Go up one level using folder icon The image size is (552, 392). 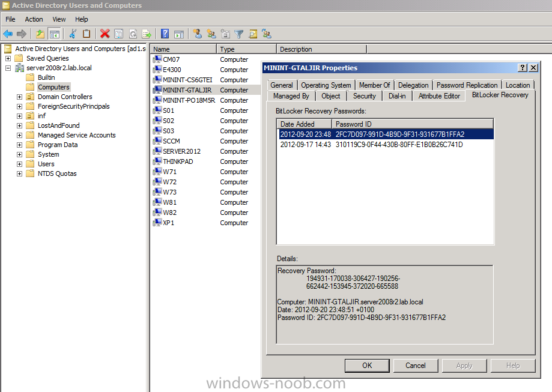(40, 34)
